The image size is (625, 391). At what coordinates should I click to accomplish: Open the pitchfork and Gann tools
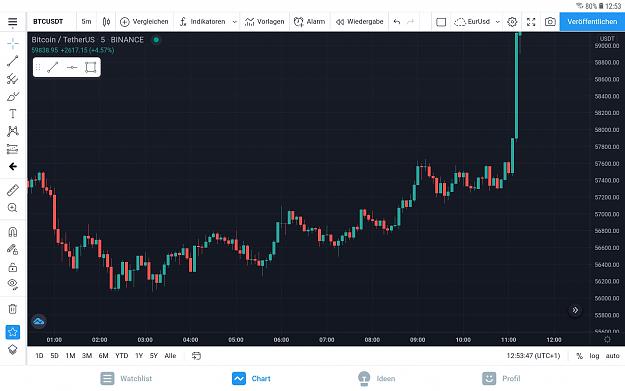click(x=13, y=79)
